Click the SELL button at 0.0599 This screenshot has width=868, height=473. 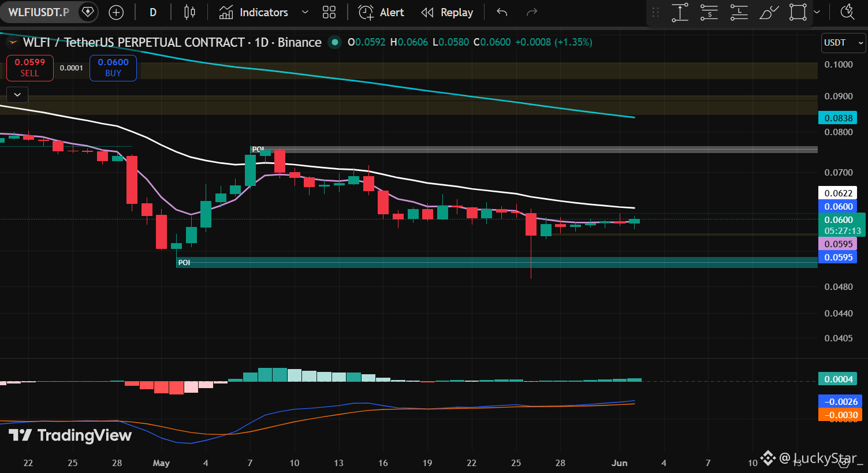coord(30,68)
